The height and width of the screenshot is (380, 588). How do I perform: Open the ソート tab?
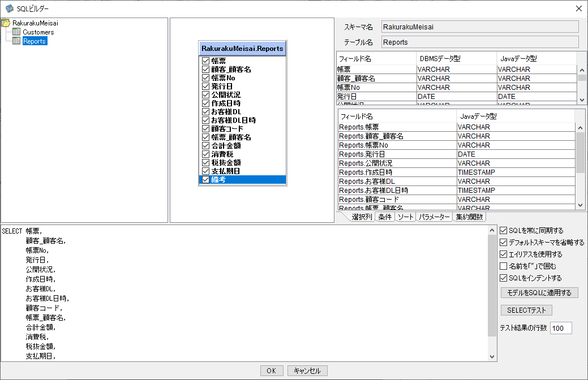(x=405, y=217)
